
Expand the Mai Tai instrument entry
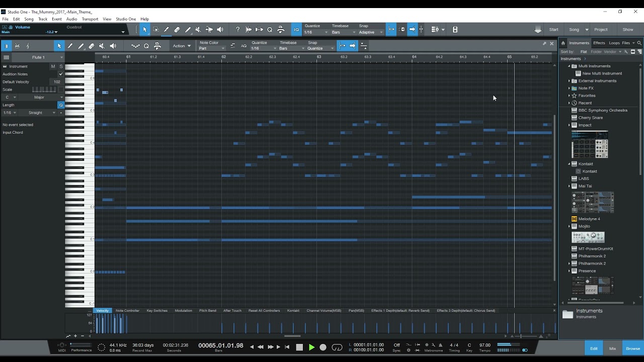(569, 186)
